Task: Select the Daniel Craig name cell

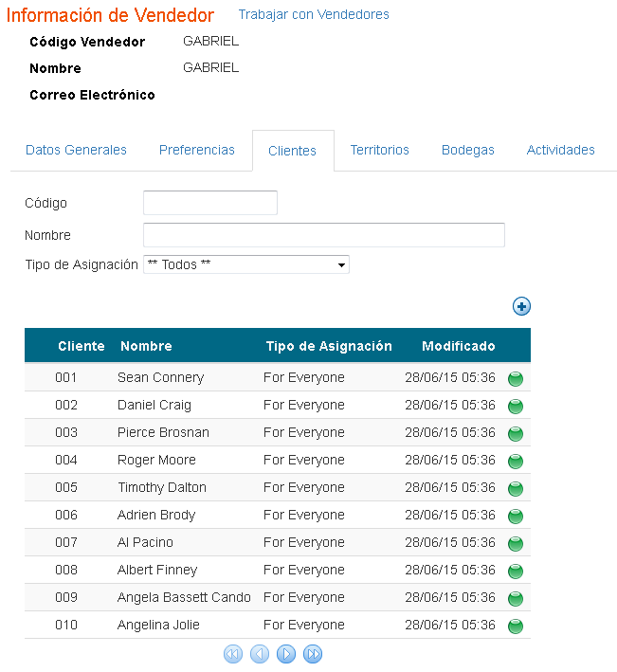Action: tap(154, 405)
